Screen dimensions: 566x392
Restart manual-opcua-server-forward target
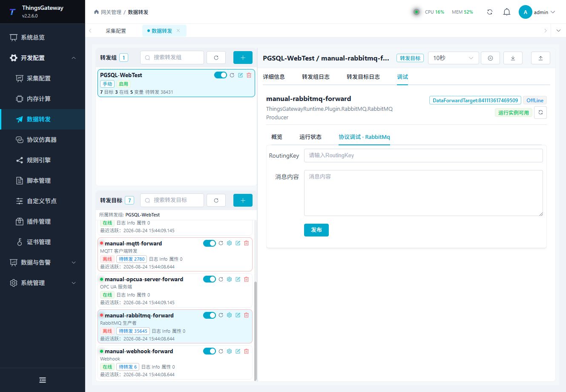[x=221, y=279]
